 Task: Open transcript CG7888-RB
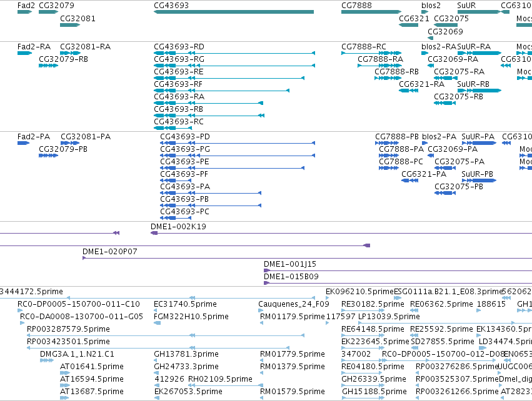(388, 78)
